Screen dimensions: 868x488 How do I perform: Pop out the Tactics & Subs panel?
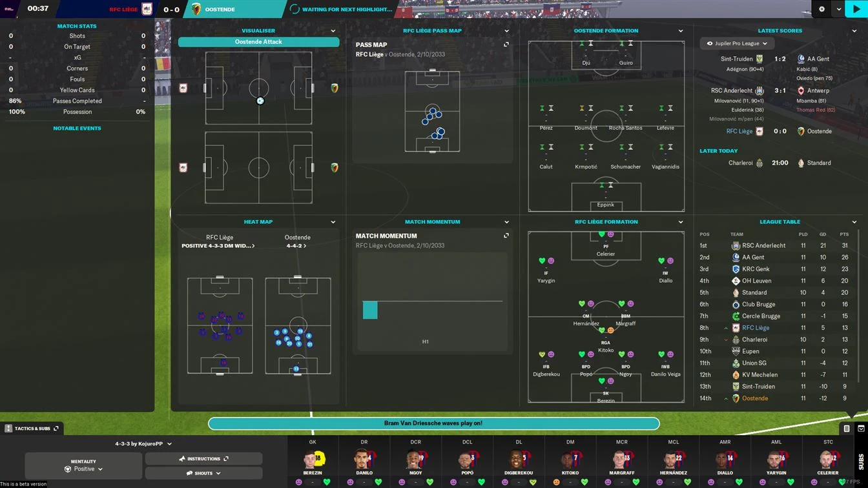click(x=56, y=429)
